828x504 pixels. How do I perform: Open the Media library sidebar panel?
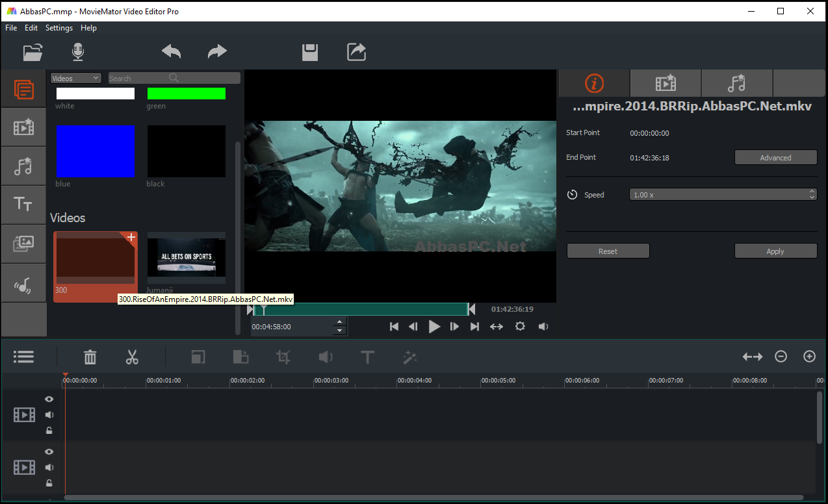point(23,89)
